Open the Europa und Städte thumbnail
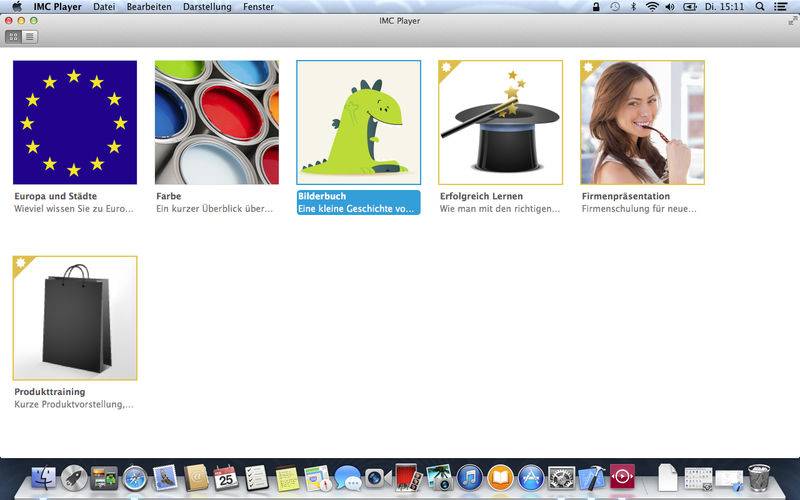The image size is (800, 500). pyautogui.click(x=75, y=122)
